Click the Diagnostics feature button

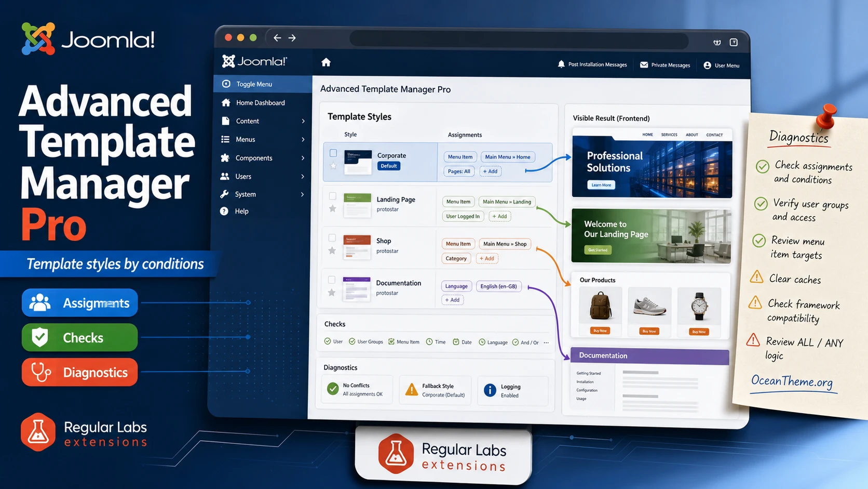(79, 372)
